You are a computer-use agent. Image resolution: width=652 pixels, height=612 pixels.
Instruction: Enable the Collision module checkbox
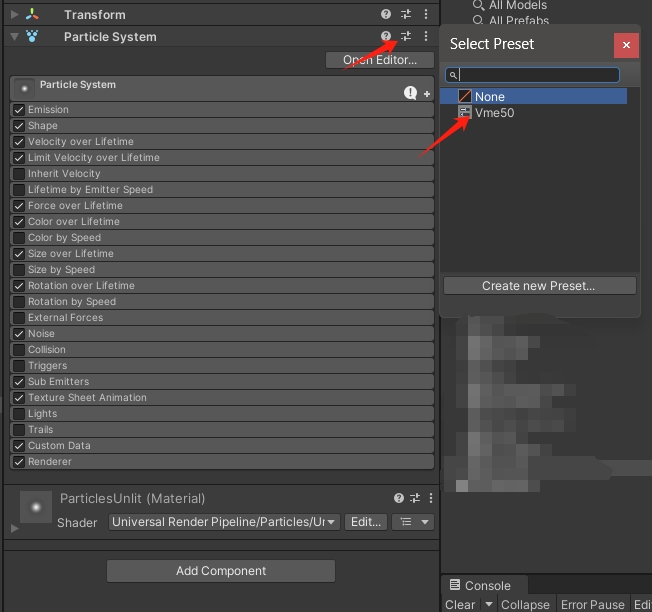pyautogui.click(x=19, y=350)
